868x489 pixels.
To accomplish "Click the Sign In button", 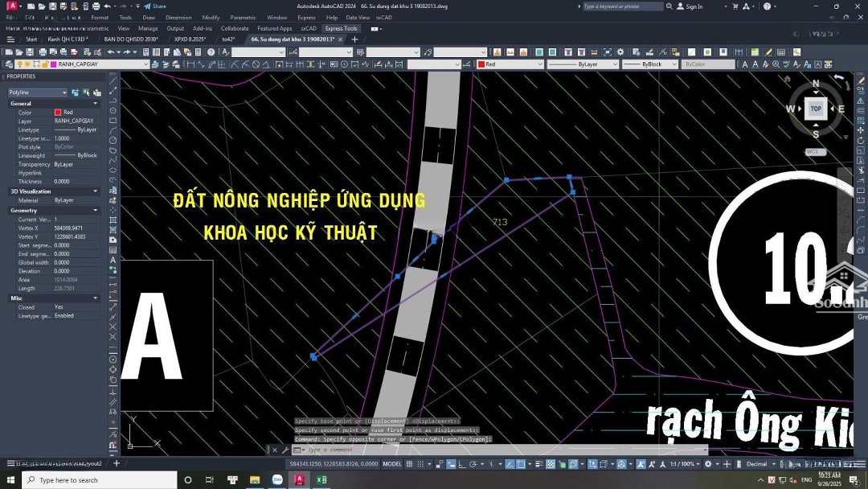I will (690, 6).
